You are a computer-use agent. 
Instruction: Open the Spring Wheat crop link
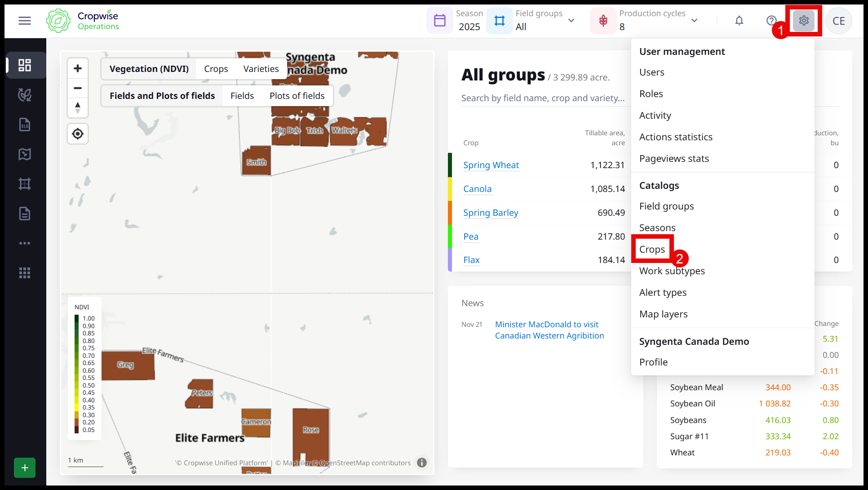(491, 165)
